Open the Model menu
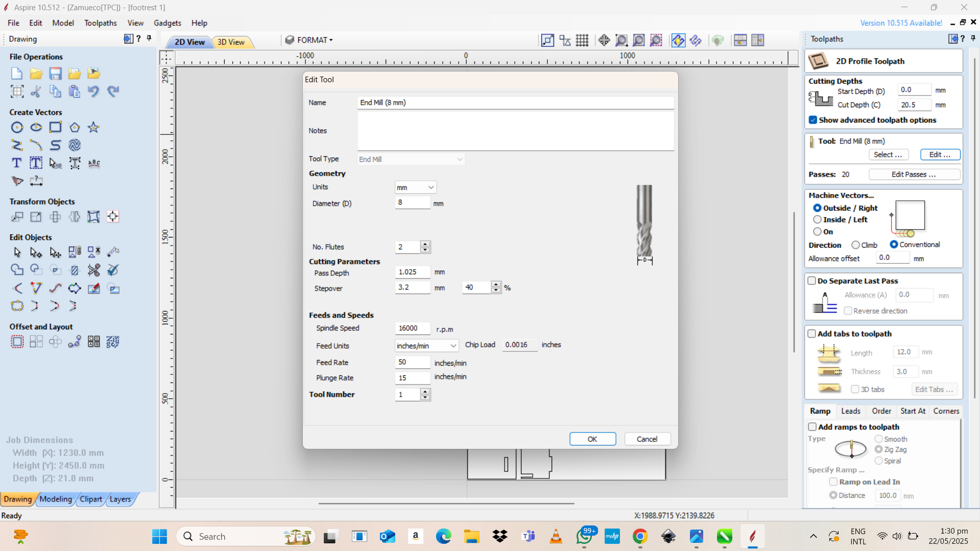This screenshot has width=980, height=551. (63, 23)
